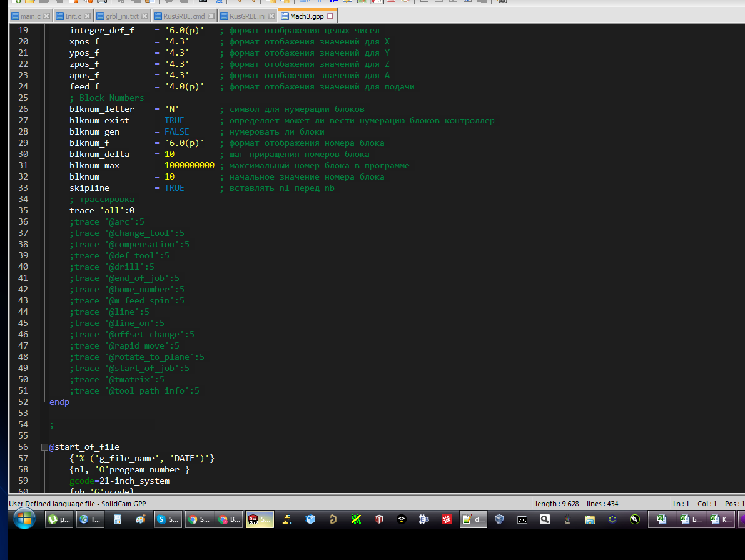The width and height of the screenshot is (745, 560).
Task: Close the Mach3.gpp tab
Action: (330, 16)
